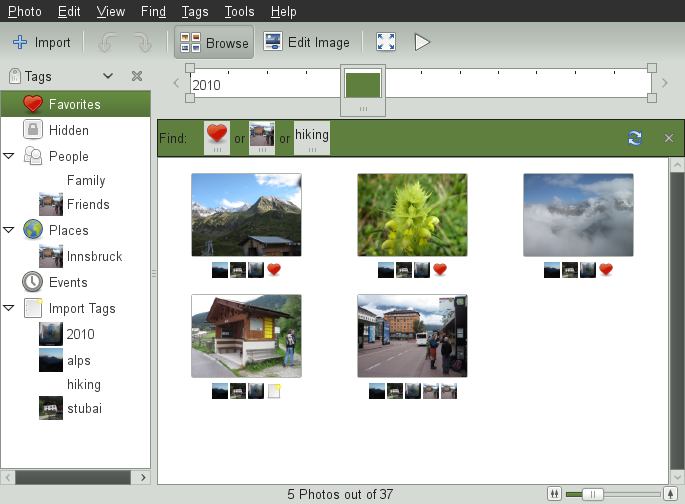This screenshot has width=685, height=504.
Task: Refresh the Find bar search
Action: (634, 138)
